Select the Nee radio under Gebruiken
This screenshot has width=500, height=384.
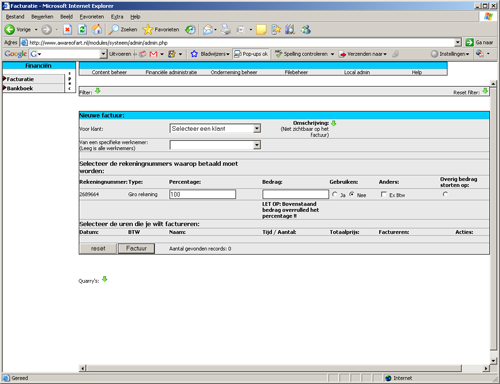point(351,194)
